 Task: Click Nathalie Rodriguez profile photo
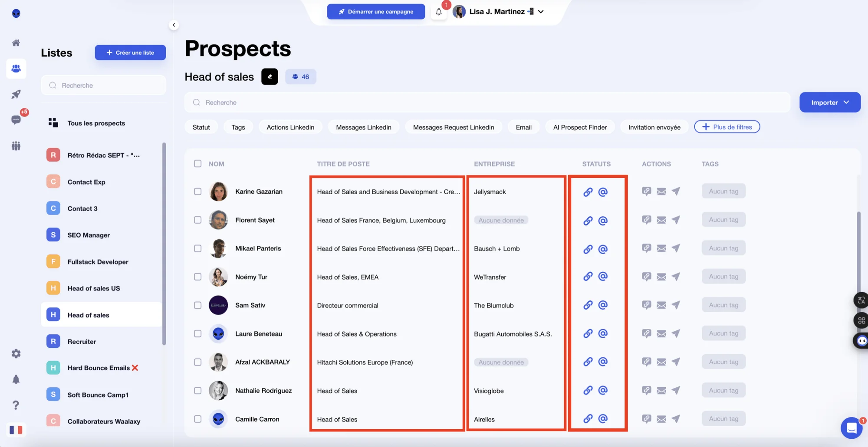click(x=218, y=391)
